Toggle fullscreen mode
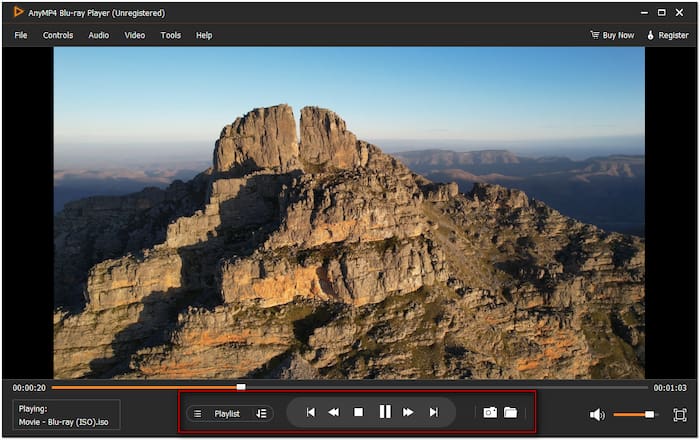Screen dimensions: 700x440 (680, 414)
